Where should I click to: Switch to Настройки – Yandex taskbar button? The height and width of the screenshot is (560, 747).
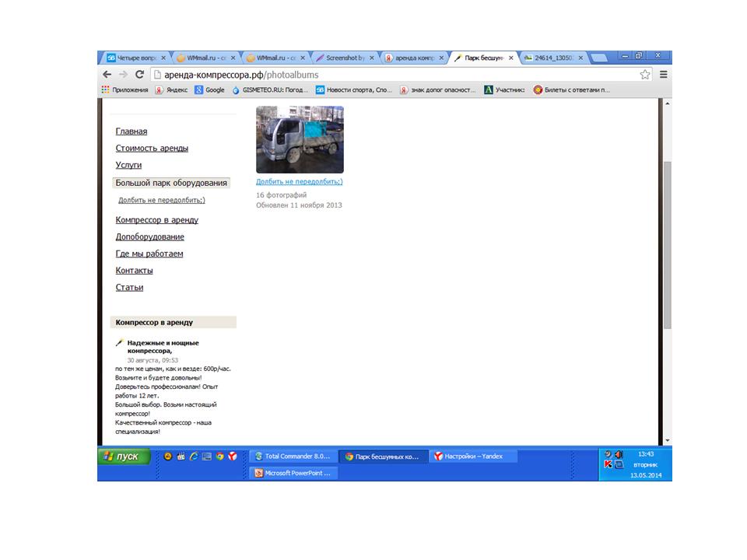pos(474,457)
